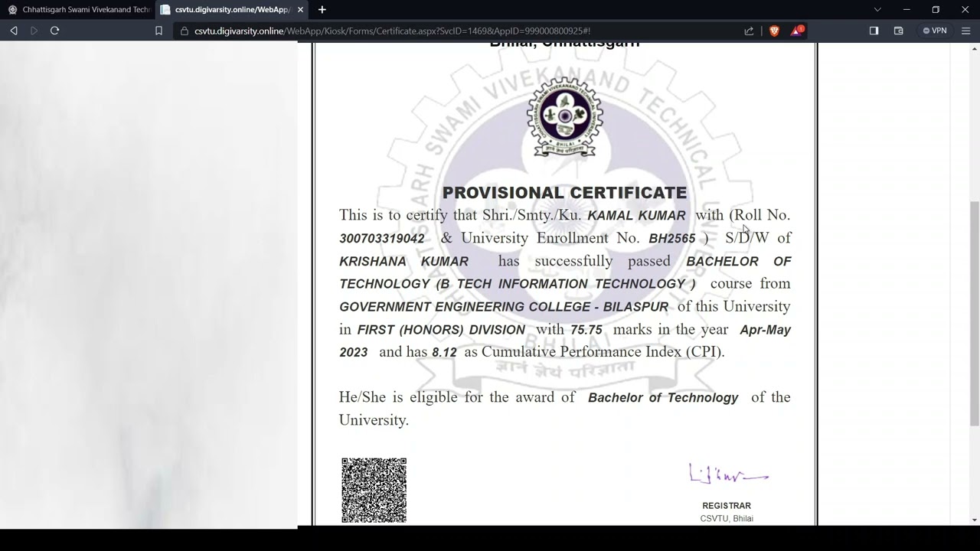Select roll number 300703319042

point(382,239)
